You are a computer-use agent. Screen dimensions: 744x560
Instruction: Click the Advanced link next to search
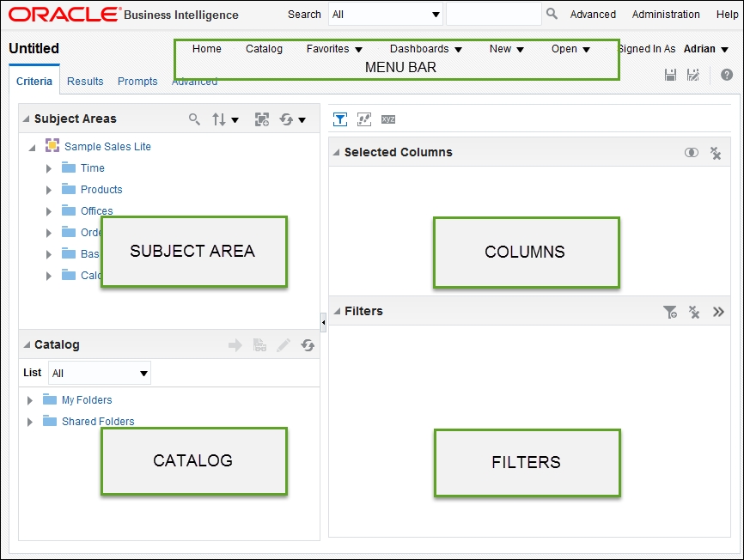(x=593, y=15)
